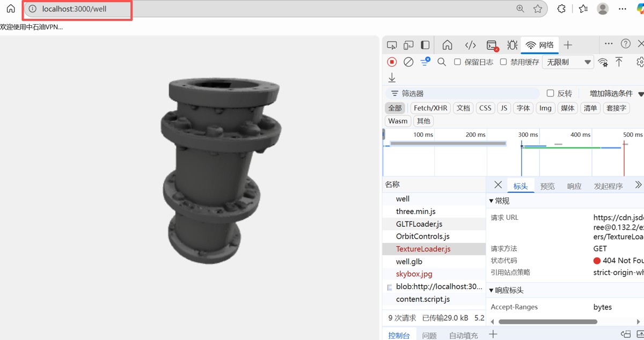Open the 问题 drawer tab

click(429, 335)
